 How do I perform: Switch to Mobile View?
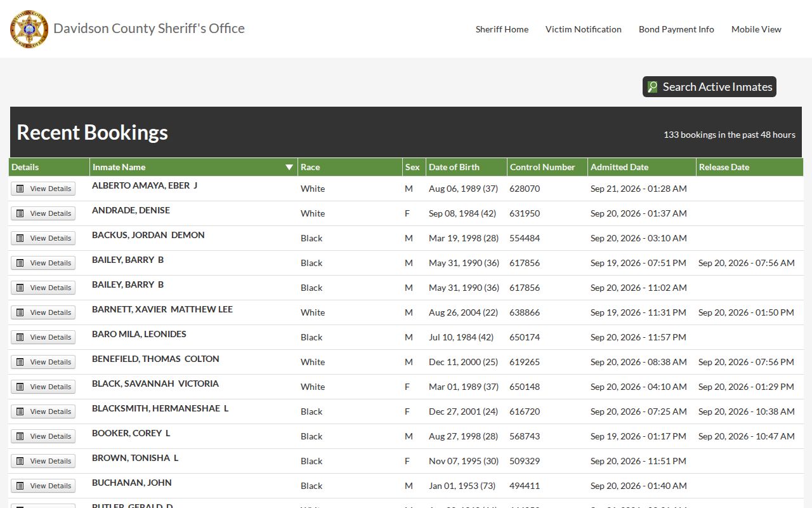click(x=756, y=29)
